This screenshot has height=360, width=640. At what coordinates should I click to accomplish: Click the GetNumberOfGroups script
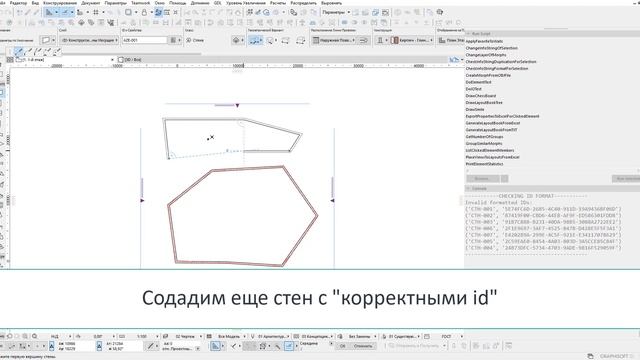coord(484,137)
